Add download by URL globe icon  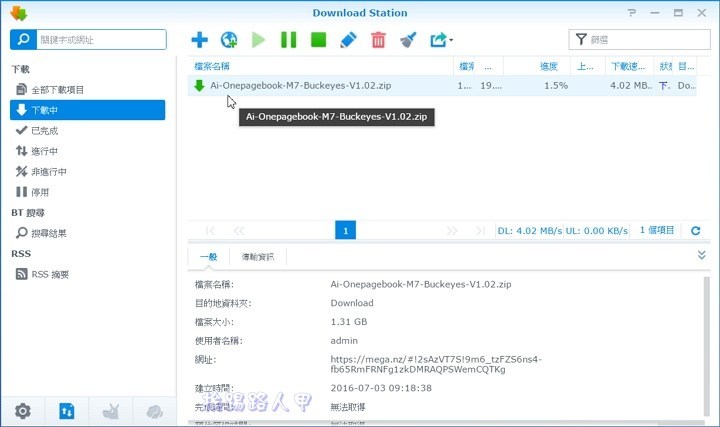coord(229,40)
